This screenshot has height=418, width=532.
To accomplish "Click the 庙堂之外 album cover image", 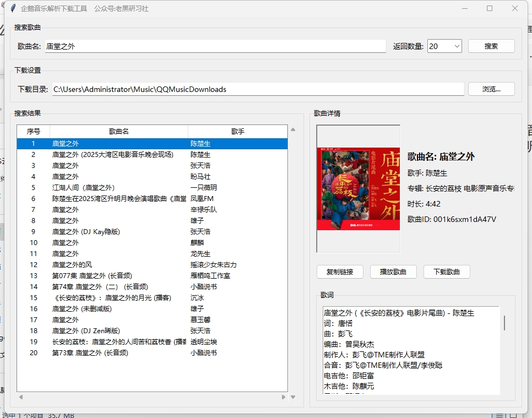I will pyautogui.click(x=358, y=182).
